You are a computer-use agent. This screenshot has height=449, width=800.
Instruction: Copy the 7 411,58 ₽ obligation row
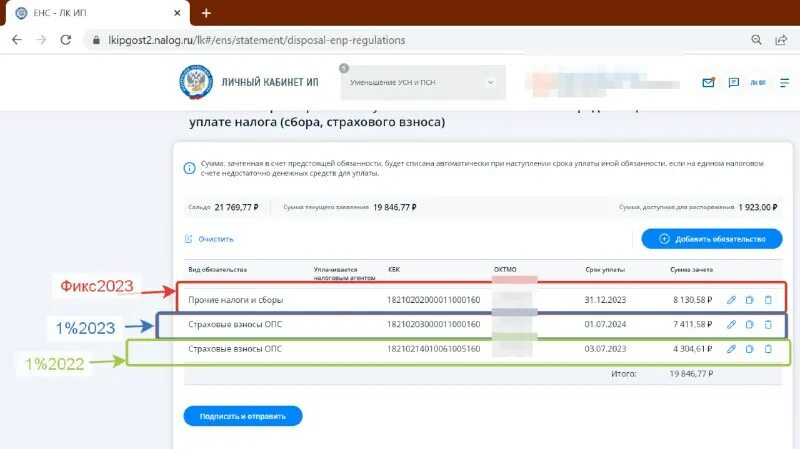point(749,325)
